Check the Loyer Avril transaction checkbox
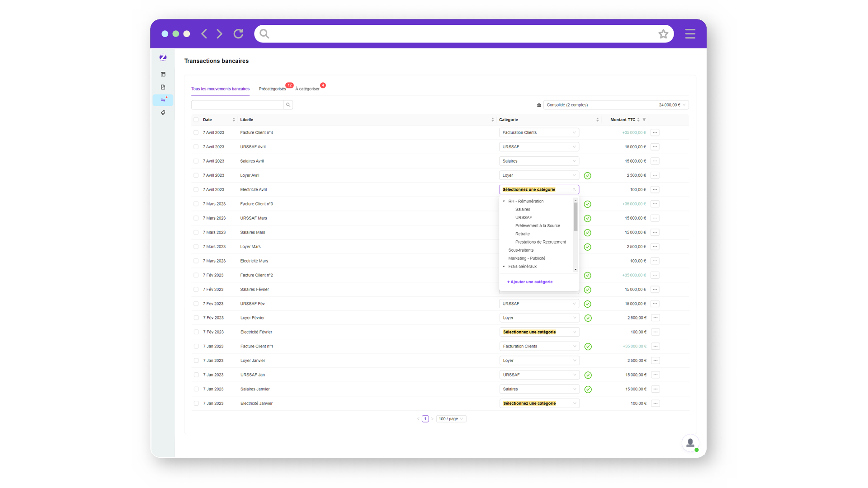Image resolution: width=868 pixels, height=488 pixels. 196,175
